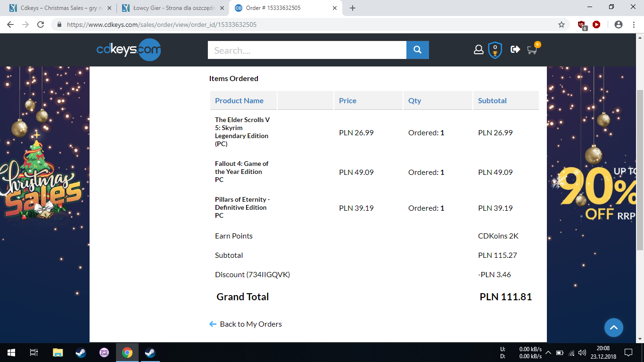Click the site padlock icon
This screenshot has height=362, width=644.
coord(59,25)
